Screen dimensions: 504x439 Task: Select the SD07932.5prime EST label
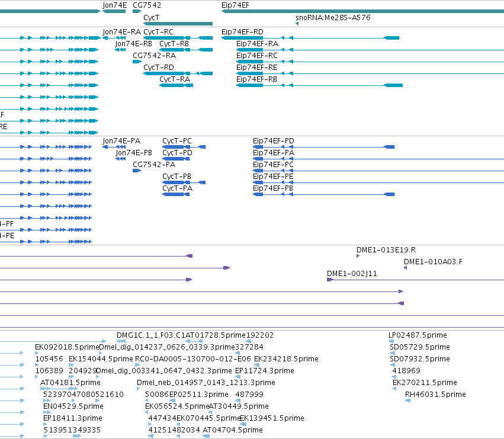[420, 359]
